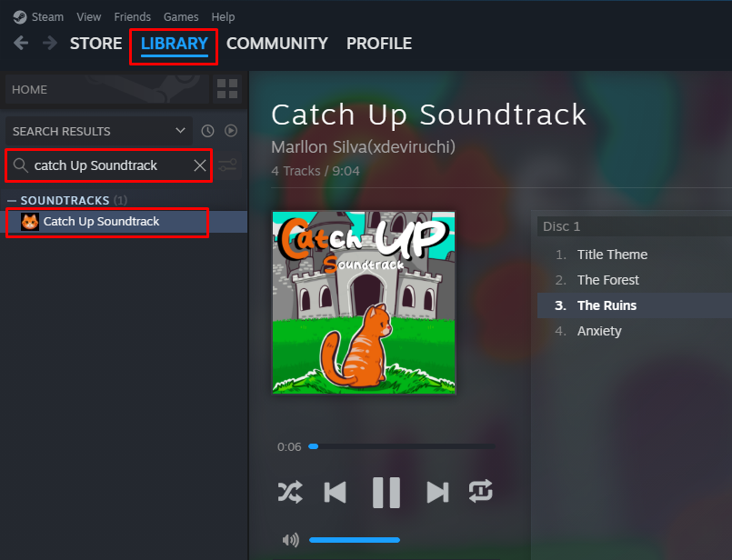Click the track progress bar
This screenshot has height=560, width=732.
(x=402, y=446)
